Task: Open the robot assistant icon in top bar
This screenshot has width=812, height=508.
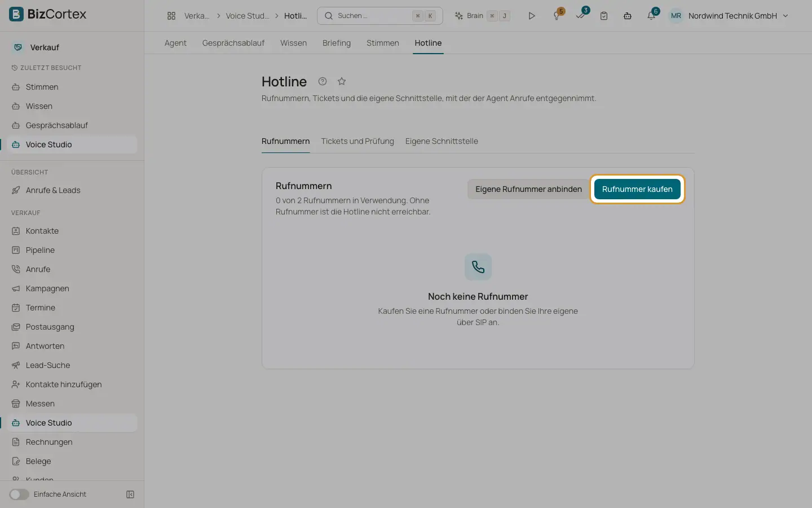Action: [628, 16]
